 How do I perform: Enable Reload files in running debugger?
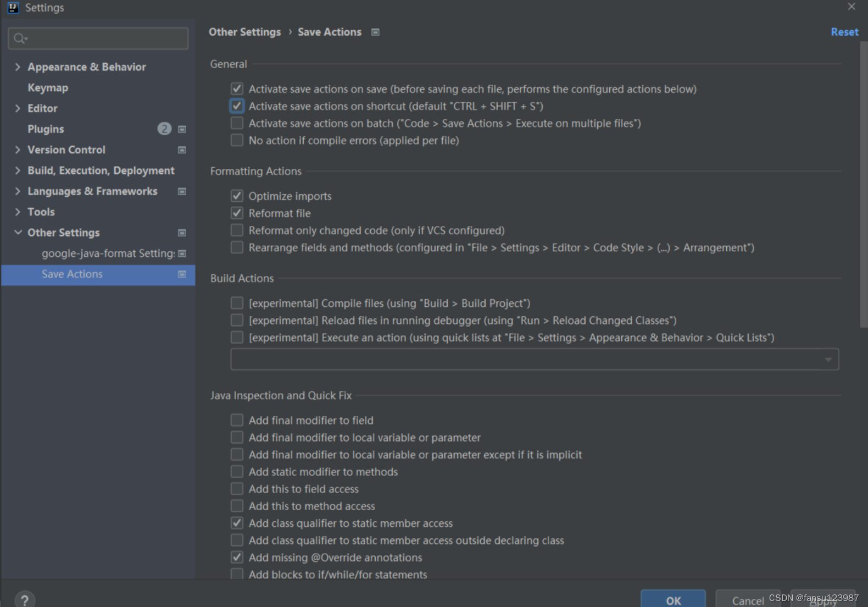(237, 320)
